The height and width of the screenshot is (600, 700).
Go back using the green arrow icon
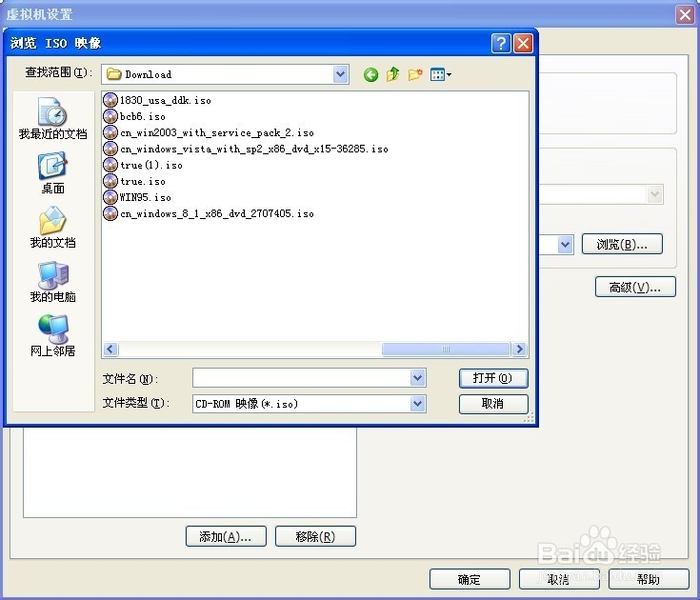(370, 74)
